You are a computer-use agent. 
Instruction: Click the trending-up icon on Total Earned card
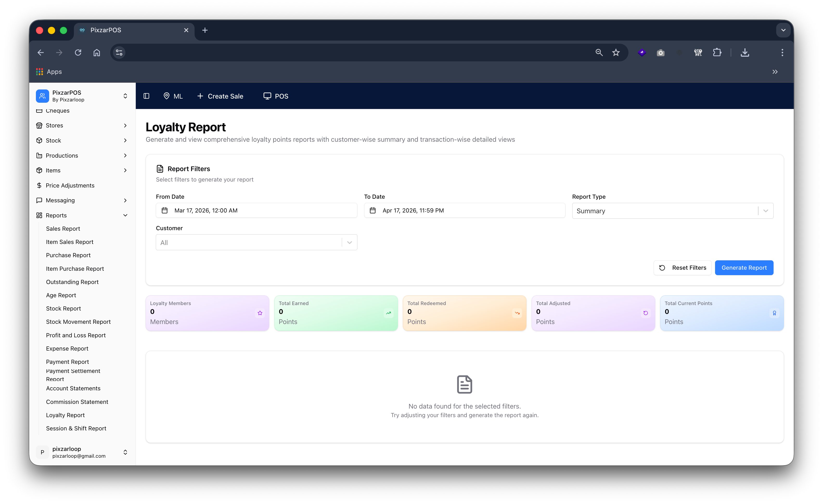pos(388,313)
